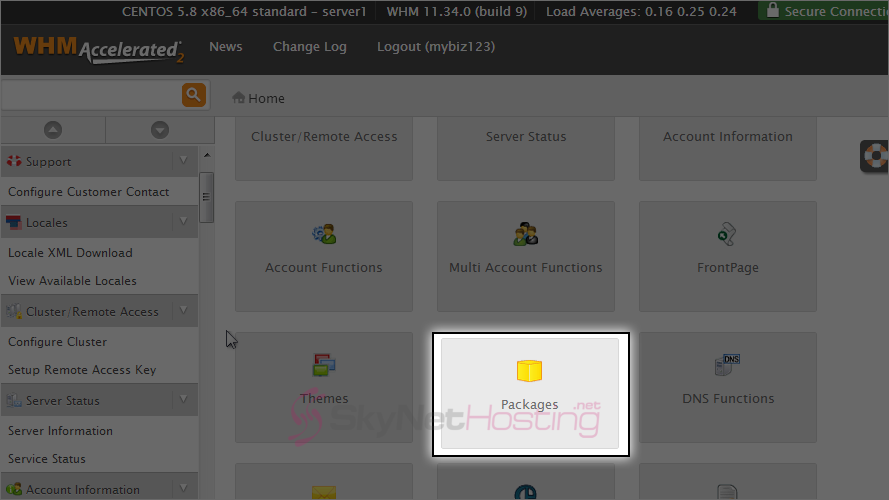Screen dimensions: 889x500
Task: Click the orange search magnifier button
Action: pyautogui.click(x=193, y=95)
